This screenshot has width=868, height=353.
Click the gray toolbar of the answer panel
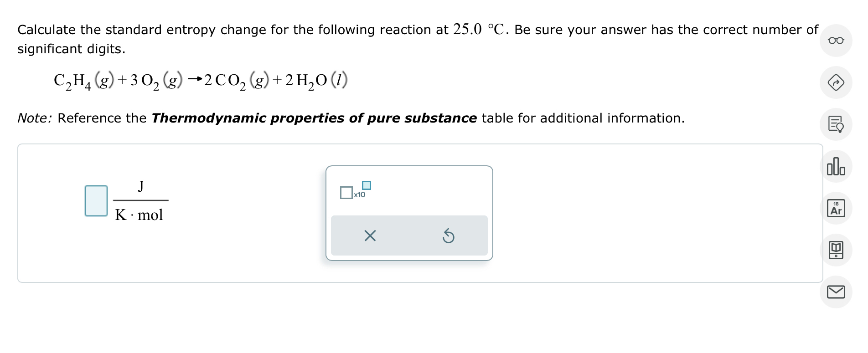coord(409,235)
